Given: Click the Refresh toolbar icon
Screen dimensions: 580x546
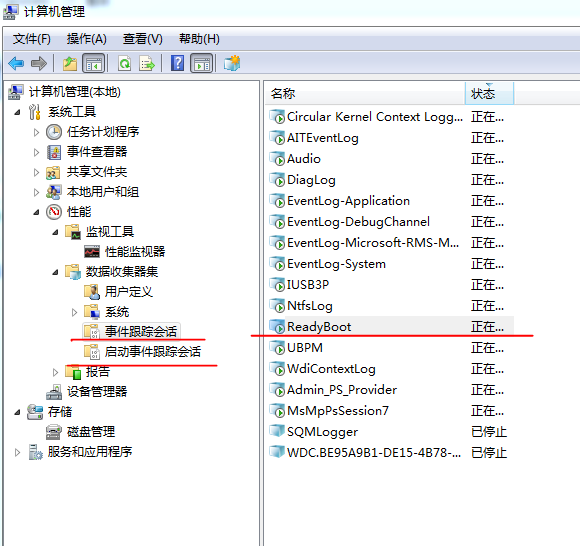Looking at the screenshot, I should [125, 63].
